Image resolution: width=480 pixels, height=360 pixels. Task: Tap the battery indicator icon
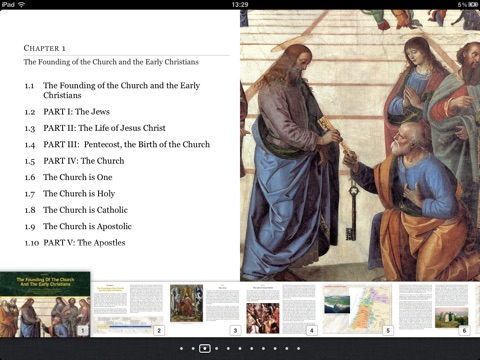(473, 4)
